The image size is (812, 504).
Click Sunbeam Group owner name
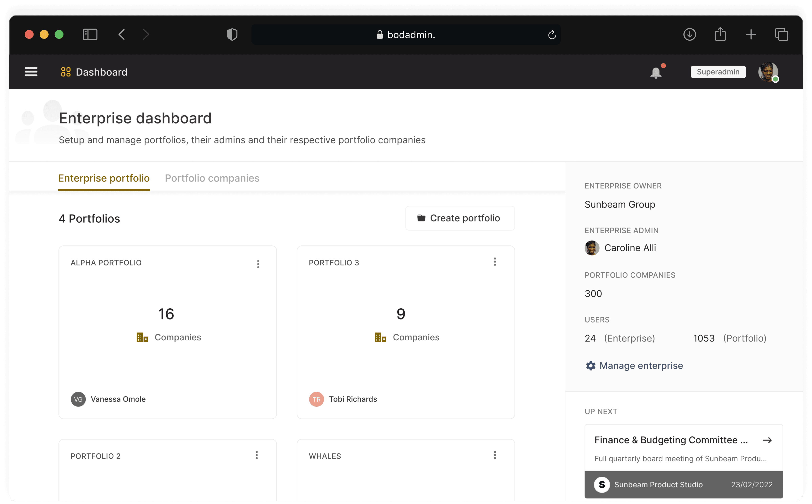620,204
